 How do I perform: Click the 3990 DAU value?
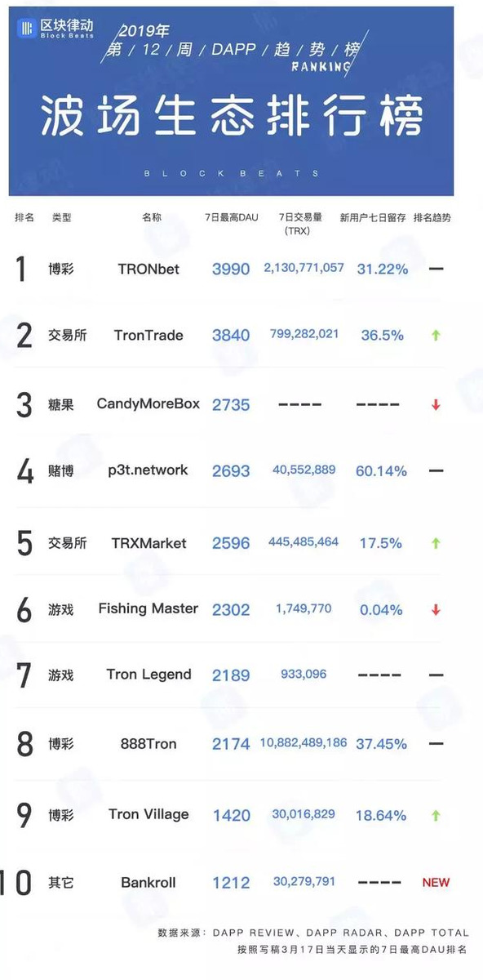231,269
